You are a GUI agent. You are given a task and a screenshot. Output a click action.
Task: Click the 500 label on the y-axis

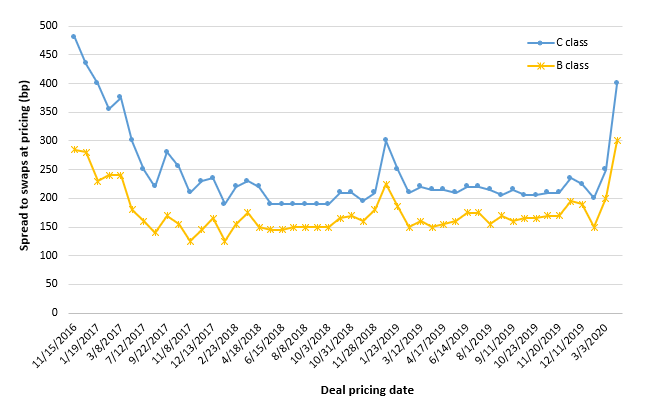coord(46,25)
